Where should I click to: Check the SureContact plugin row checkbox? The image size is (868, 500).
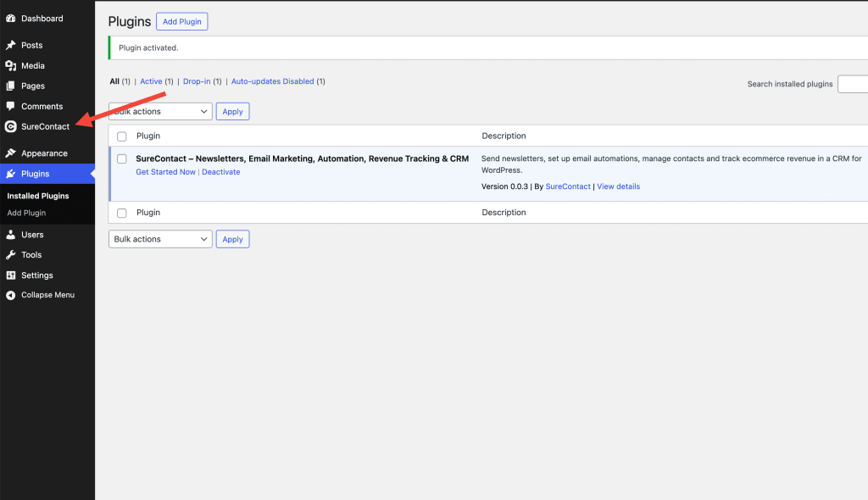[x=122, y=159]
